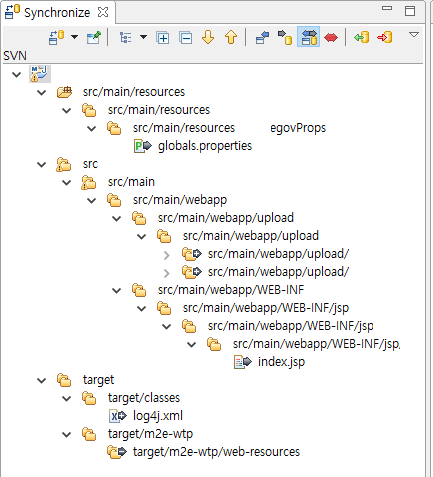Image resolution: width=433 pixels, height=477 pixels.
Task: Commit all outgoing changes red arrow
Action: pyautogui.click(x=385, y=37)
